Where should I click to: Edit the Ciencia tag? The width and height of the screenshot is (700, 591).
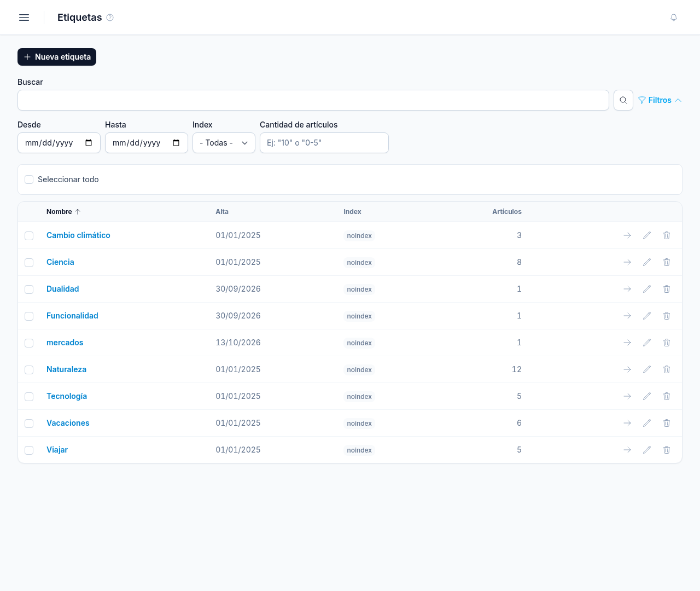coord(647,262)
